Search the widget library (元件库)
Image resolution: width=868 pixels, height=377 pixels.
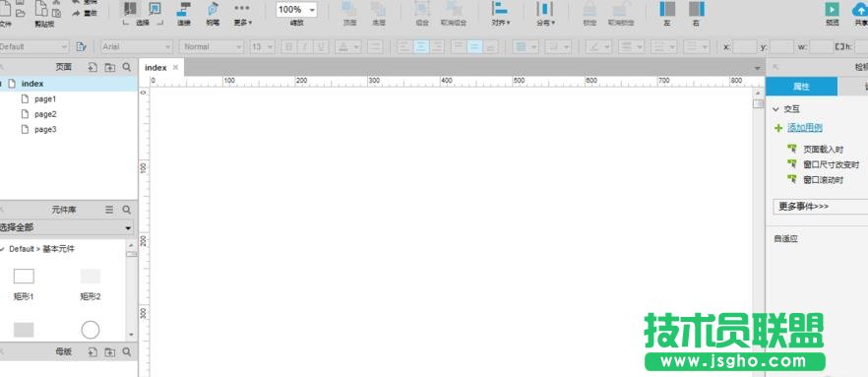point(127,210)
